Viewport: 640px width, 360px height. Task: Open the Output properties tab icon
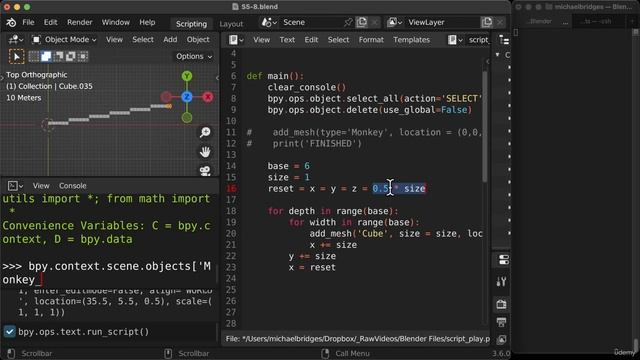coord(502,322)
